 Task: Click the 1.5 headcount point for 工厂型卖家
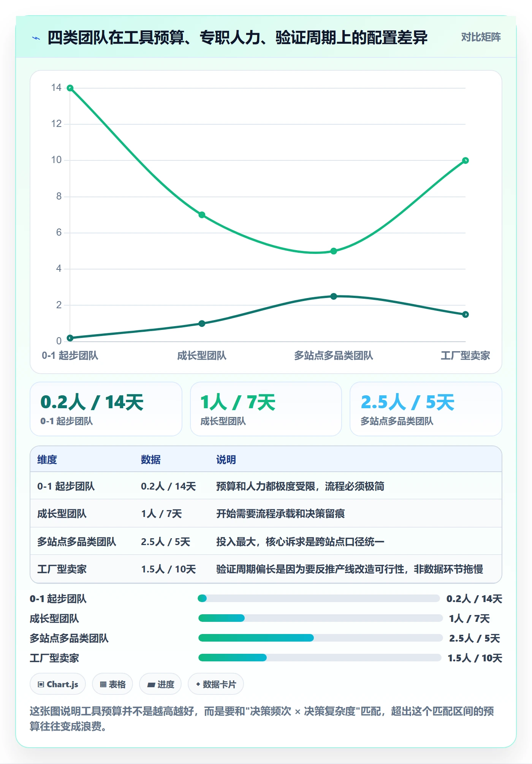coord(465,314)
